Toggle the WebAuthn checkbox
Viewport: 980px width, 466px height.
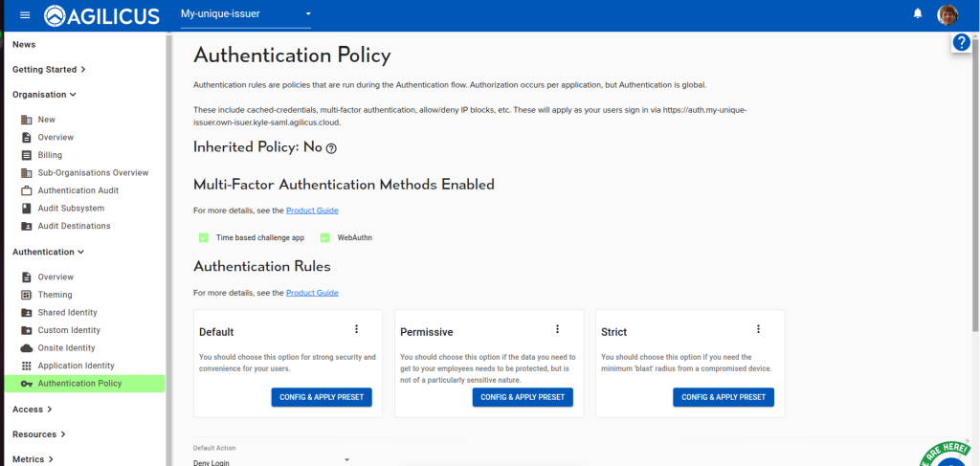pos(324,237)
